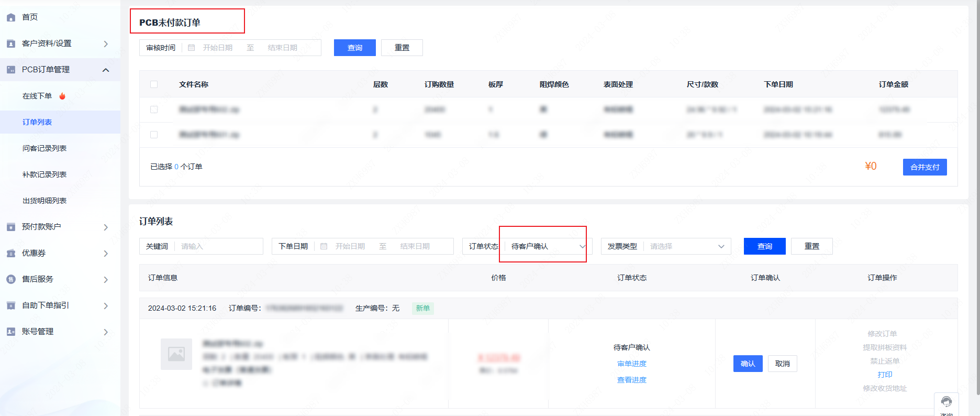Click the home icon in sidebar
The image size is (980, 416).
[x=11, y=17]
